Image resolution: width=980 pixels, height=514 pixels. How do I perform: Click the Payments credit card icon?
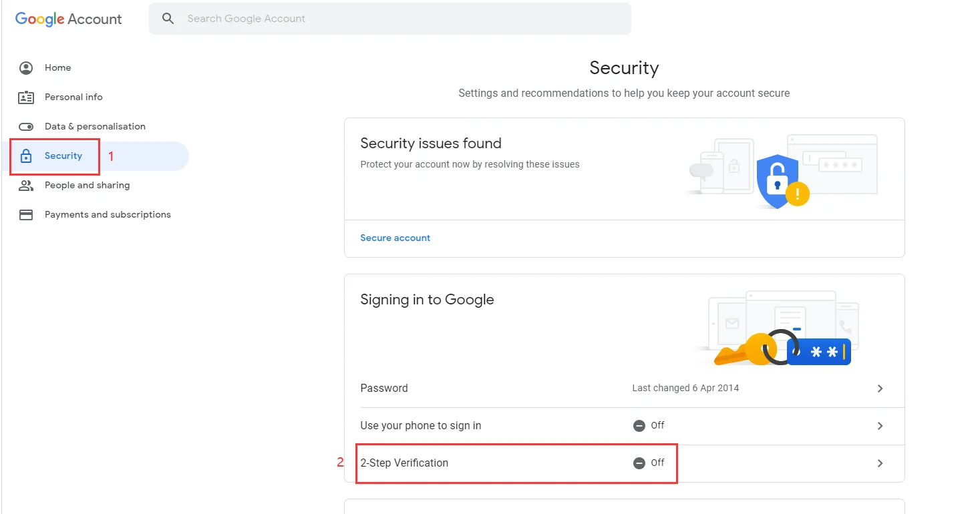tap(26, 215)
